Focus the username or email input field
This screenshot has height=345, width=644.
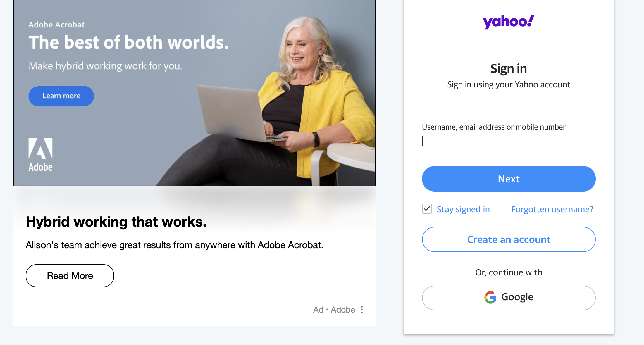click(509, 142)
